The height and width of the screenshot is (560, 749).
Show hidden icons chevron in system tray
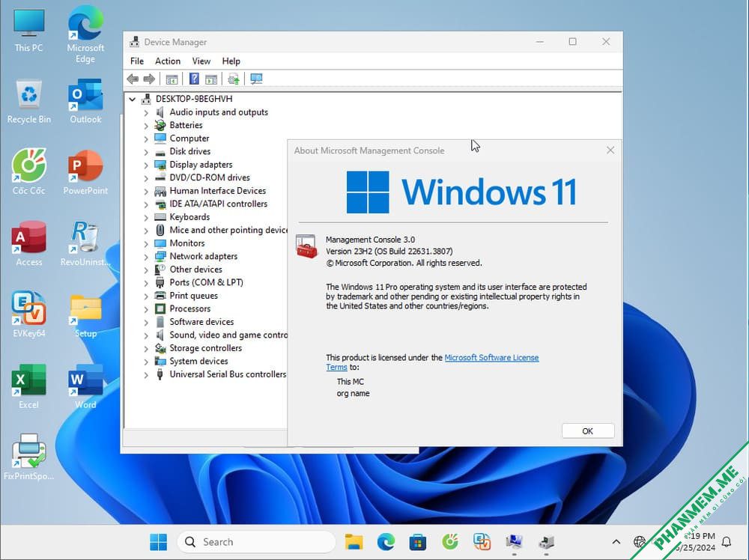pos(616,542)
